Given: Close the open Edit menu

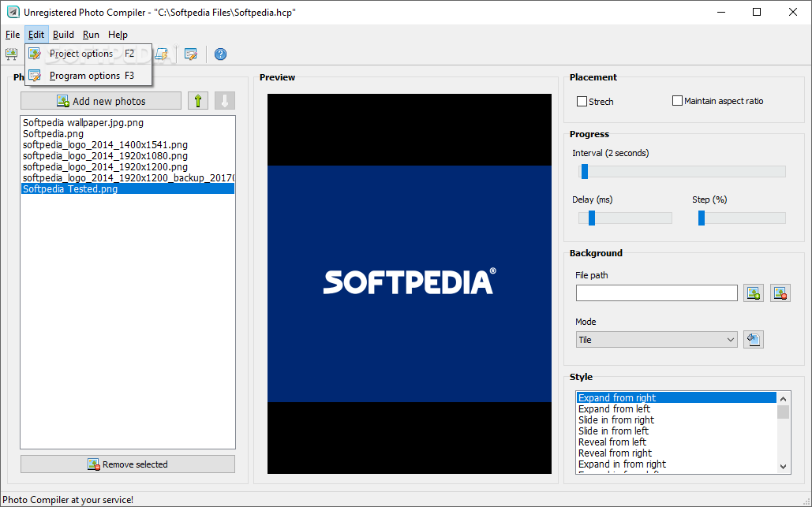Looking at the screenshot, I should (36, 35).
